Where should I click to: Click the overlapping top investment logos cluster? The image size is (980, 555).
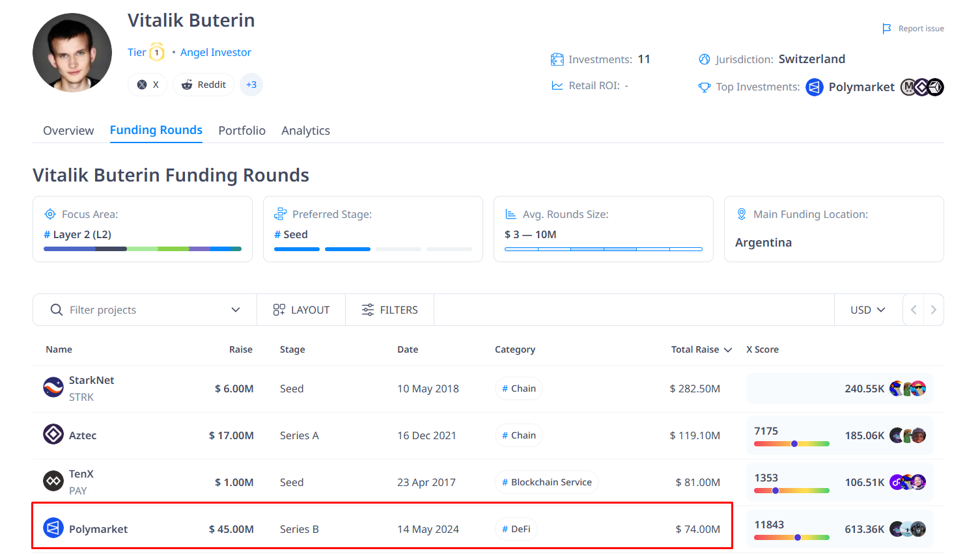point(922,87)
